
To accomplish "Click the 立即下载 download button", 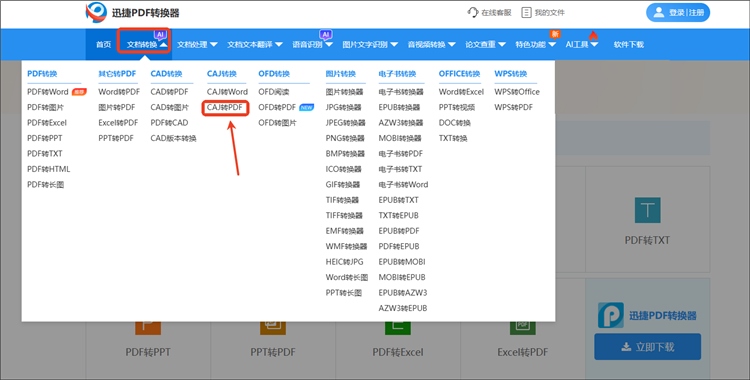I will point(647,346).
